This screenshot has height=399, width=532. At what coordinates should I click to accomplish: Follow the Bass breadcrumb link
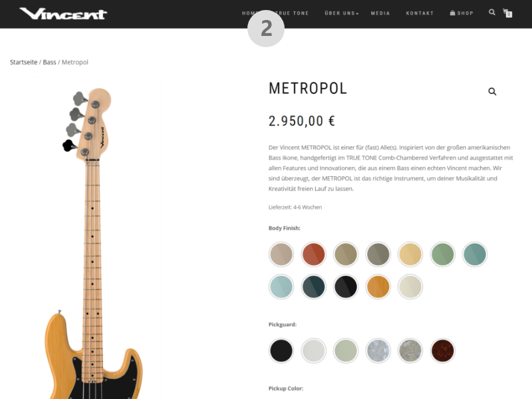pos(49,62)
